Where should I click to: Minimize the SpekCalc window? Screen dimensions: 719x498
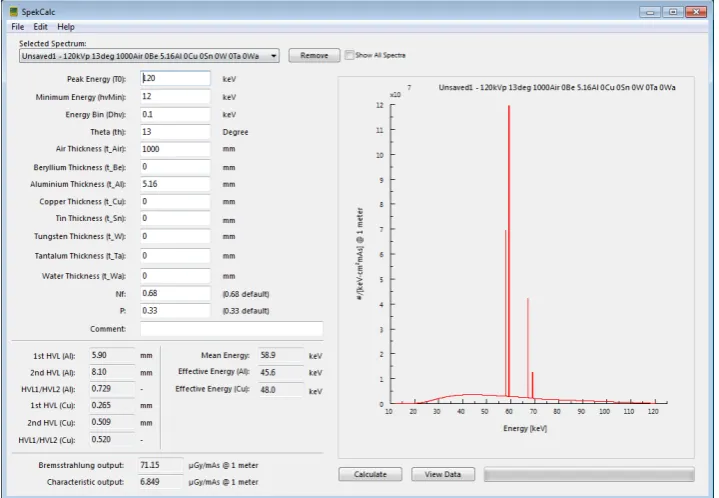coord(650,12)
